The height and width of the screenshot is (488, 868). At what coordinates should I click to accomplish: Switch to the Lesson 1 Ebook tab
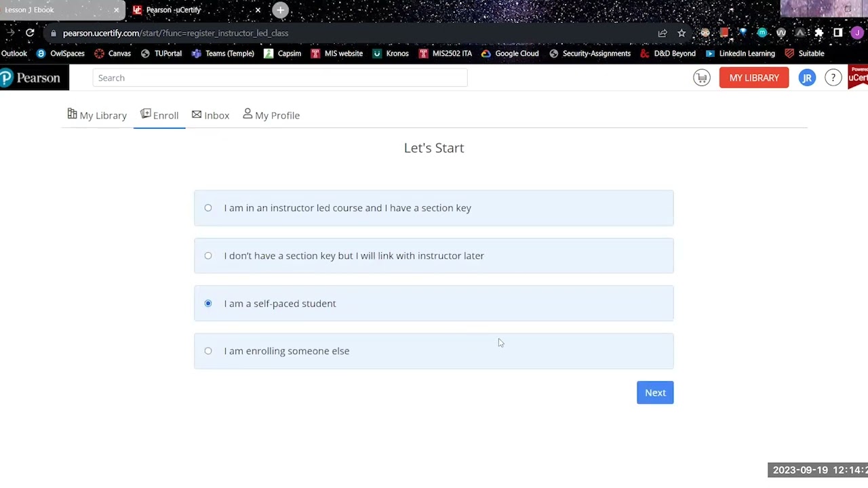58,10
